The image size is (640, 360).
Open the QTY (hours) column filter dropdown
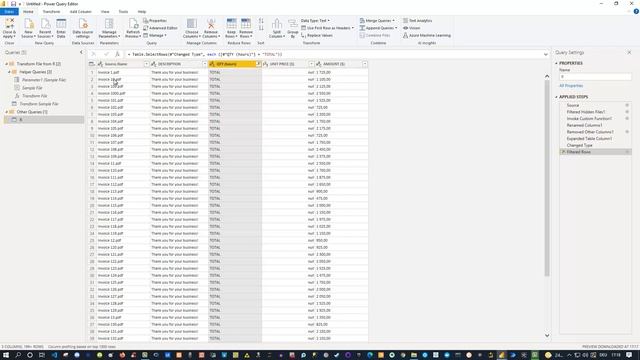tap(258, 64)
